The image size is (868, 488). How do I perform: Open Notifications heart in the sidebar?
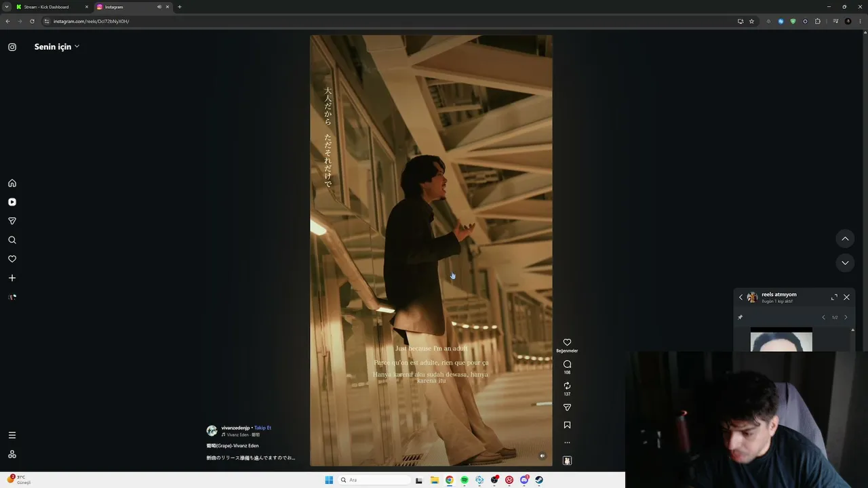(12, 259)
